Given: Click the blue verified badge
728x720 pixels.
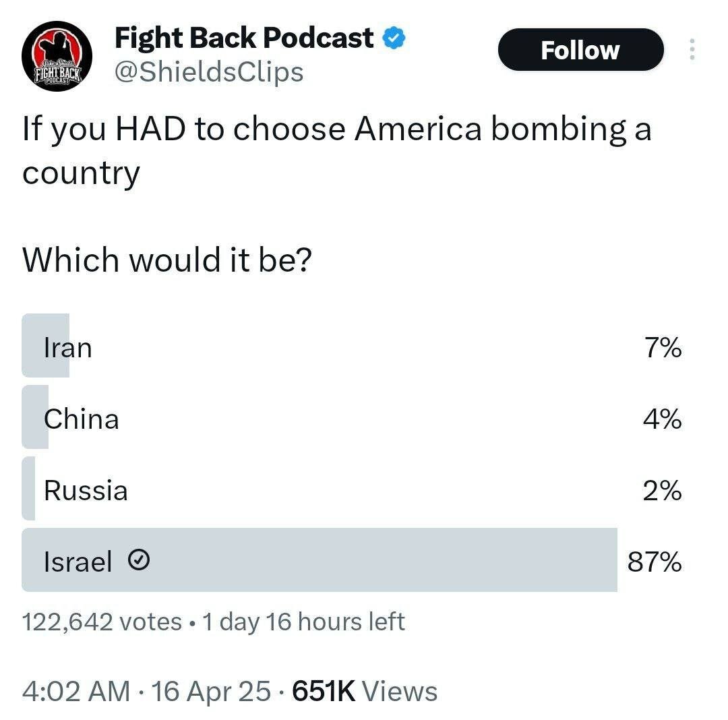Looking at the screenshot, I should pos(394,38).
